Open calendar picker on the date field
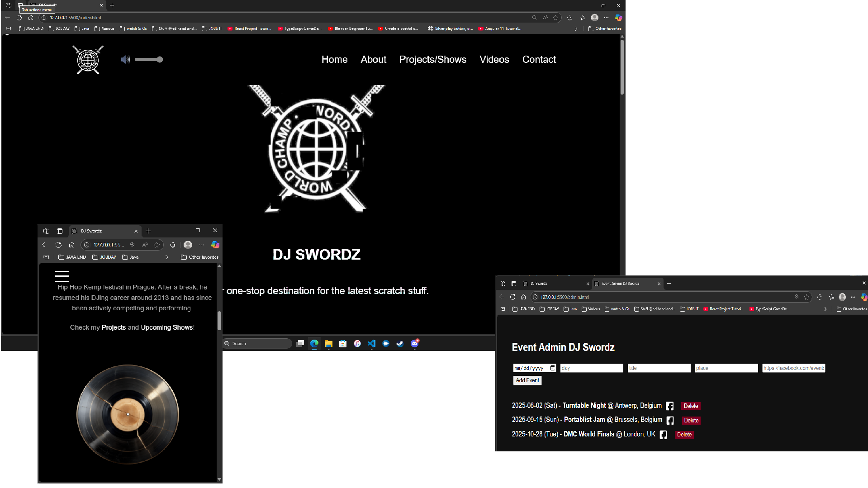Screen dimensions: 868x488 point(553,368)
